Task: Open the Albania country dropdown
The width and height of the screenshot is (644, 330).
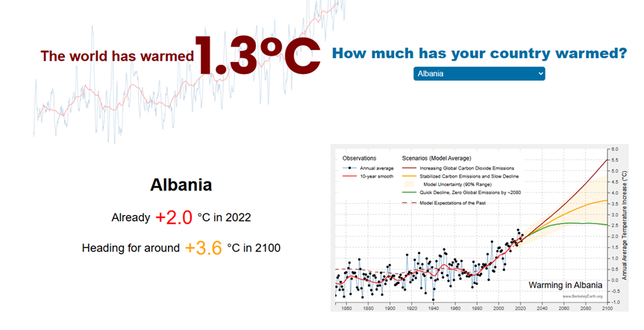Action: click(478, 74)
